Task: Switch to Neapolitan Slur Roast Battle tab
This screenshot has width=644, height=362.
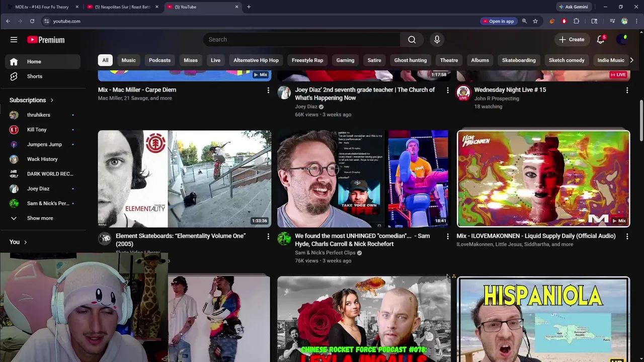Action: 122,7
